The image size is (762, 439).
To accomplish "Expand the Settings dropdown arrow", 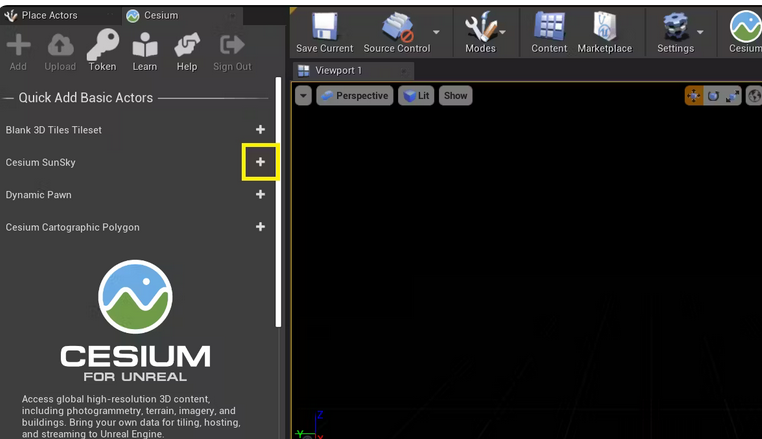I will (x=700, y=32).
